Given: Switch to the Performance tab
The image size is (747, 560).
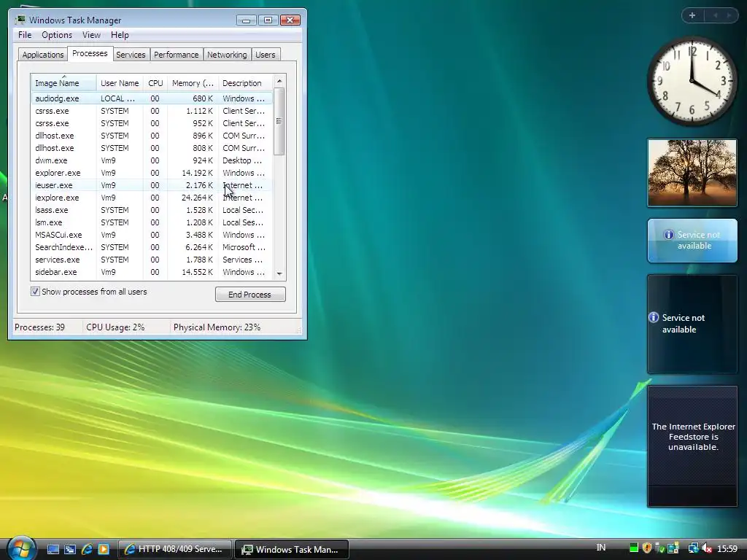Looking at the screenshot, I should pos(177,55).
